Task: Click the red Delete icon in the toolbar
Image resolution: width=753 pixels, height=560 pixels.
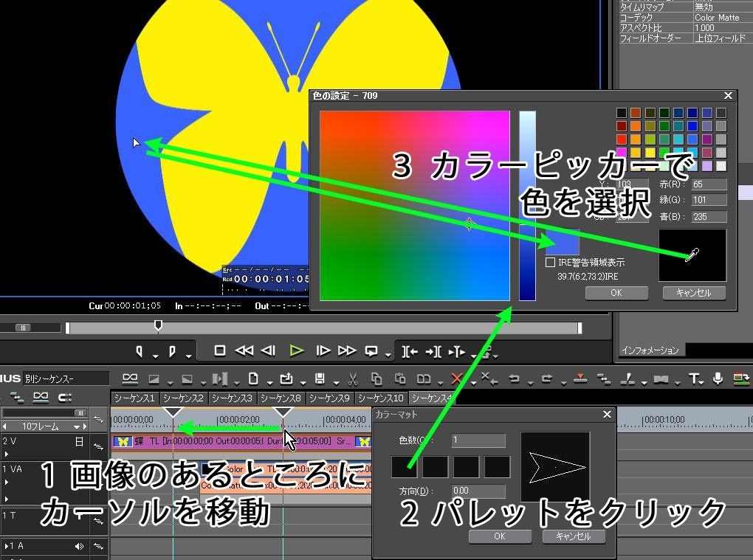Action: coord(458,378)
